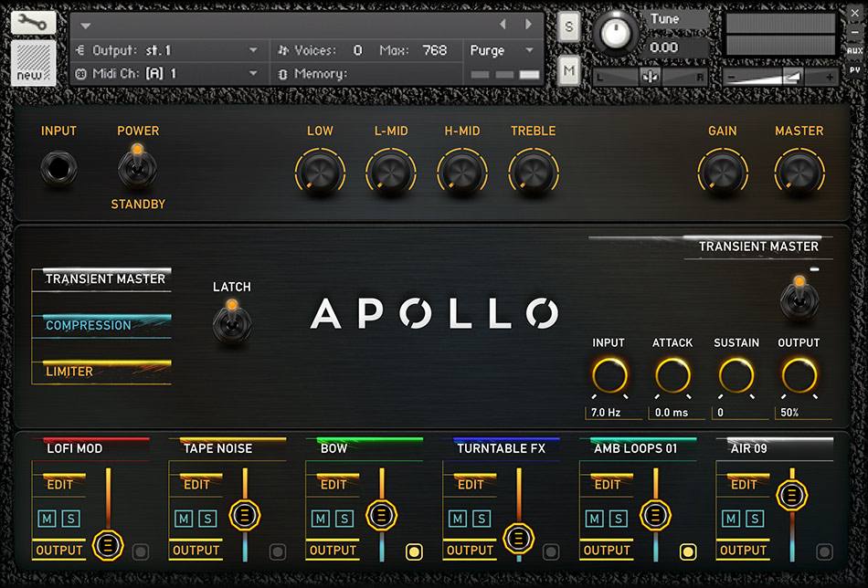The height and width of the screenshot is (588, 868).
Task: Open the Purge menu
Action: click(496, 50)
